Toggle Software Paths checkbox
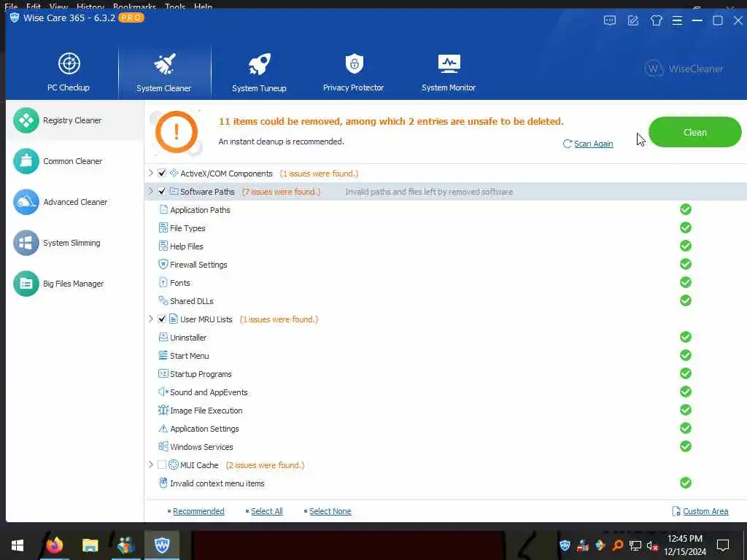This screenshot has width=747, height=560. (162, 192)
